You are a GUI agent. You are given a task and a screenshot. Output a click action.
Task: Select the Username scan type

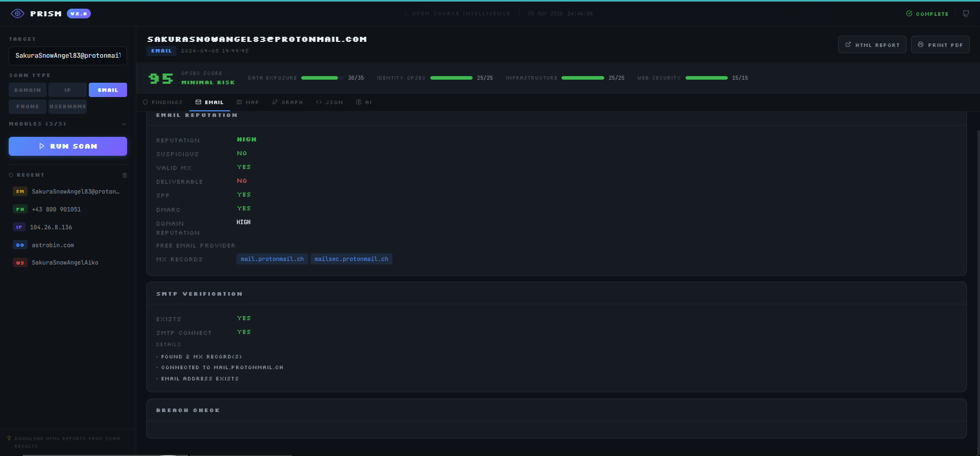pyautogui.click(x=68, y=107)
